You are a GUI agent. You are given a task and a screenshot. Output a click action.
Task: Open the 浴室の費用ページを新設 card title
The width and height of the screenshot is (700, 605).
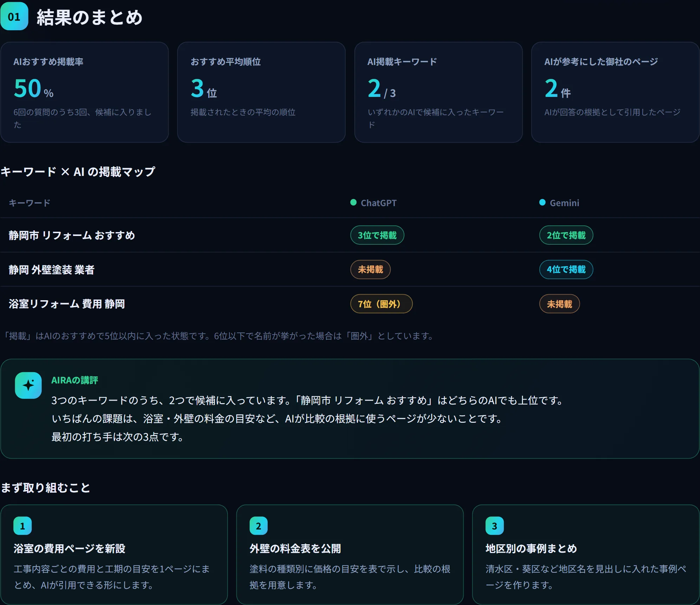(x=70, y=548)
